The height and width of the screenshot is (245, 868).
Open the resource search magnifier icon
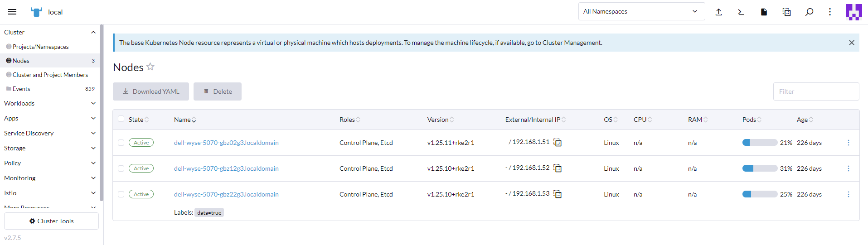[x=809, y=12]
